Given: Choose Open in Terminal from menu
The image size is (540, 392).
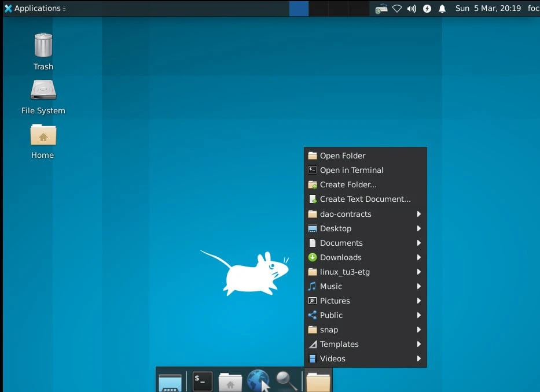Looking at the screenshot, I should click(x=351, y=170).
